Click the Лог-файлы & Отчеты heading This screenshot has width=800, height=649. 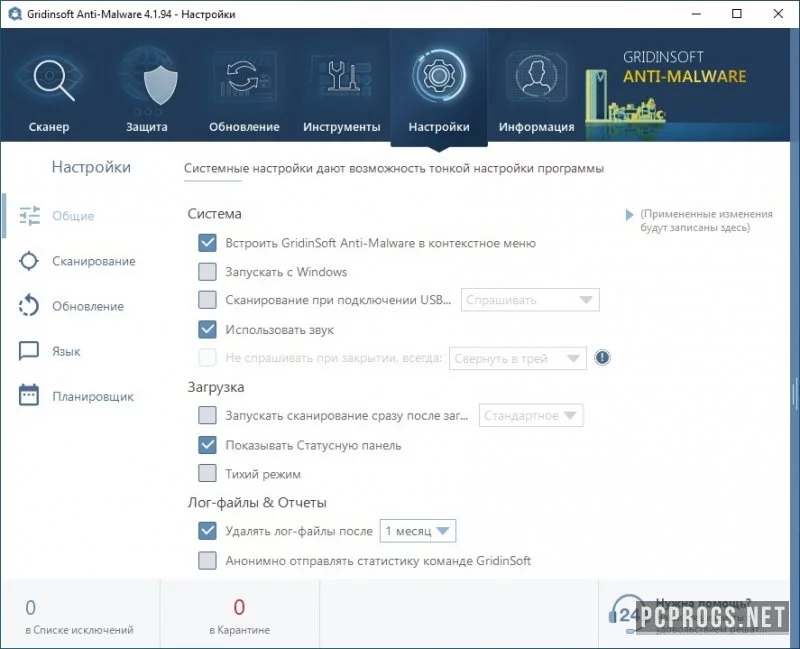pos(257,503)
